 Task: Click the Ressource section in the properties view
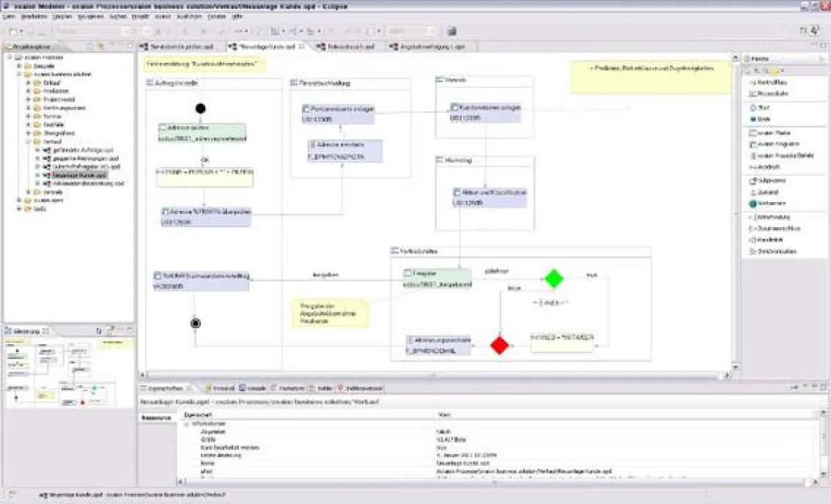point(157,418)
